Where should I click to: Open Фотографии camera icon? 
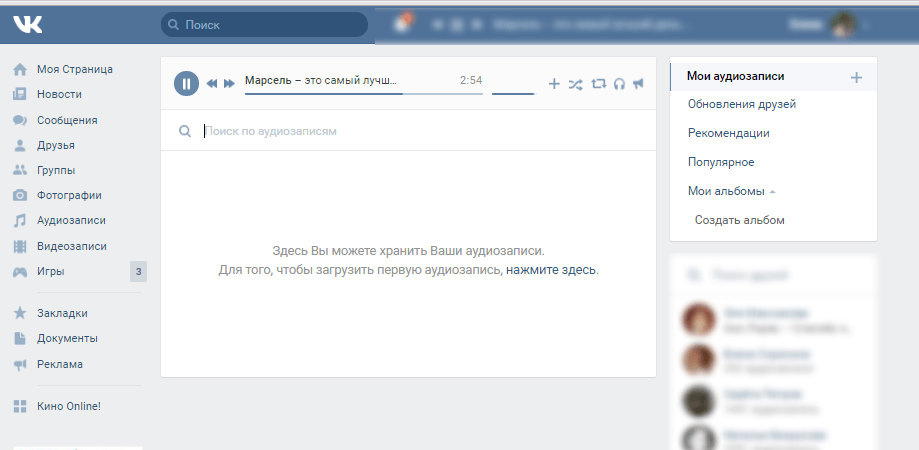[x=20, y=195]
